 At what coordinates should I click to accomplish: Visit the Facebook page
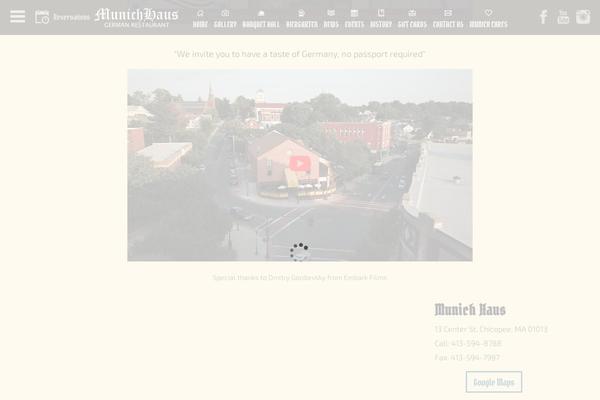tap(543, 17)
